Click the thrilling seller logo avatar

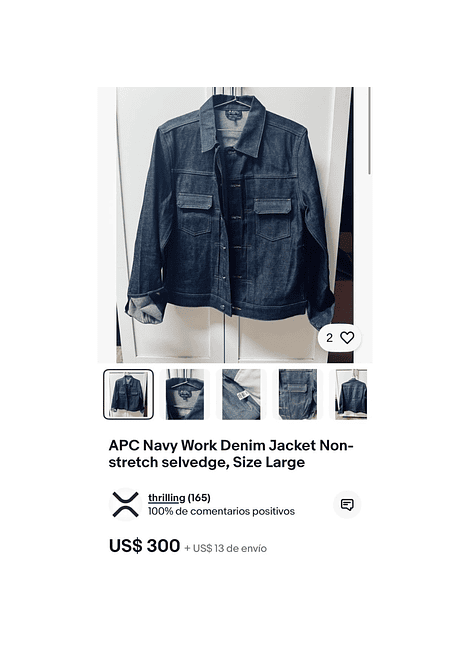[125, 504]
